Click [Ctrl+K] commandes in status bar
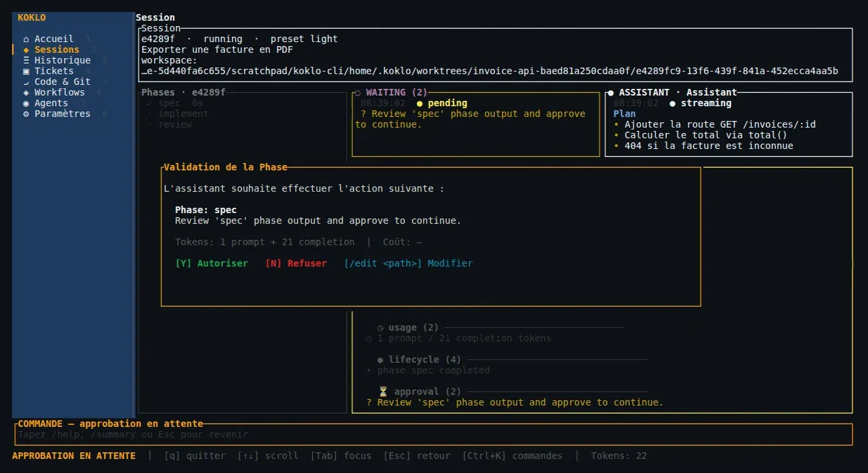The height and width of the screenshot is (473, 868). 512,456
